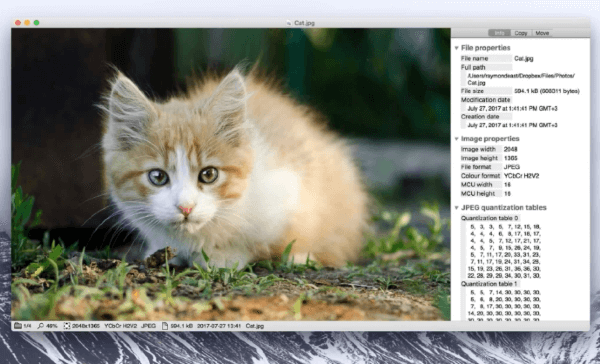600x364 pixels.
Task: Open the Move tab
Action: (x=542, y=33)
